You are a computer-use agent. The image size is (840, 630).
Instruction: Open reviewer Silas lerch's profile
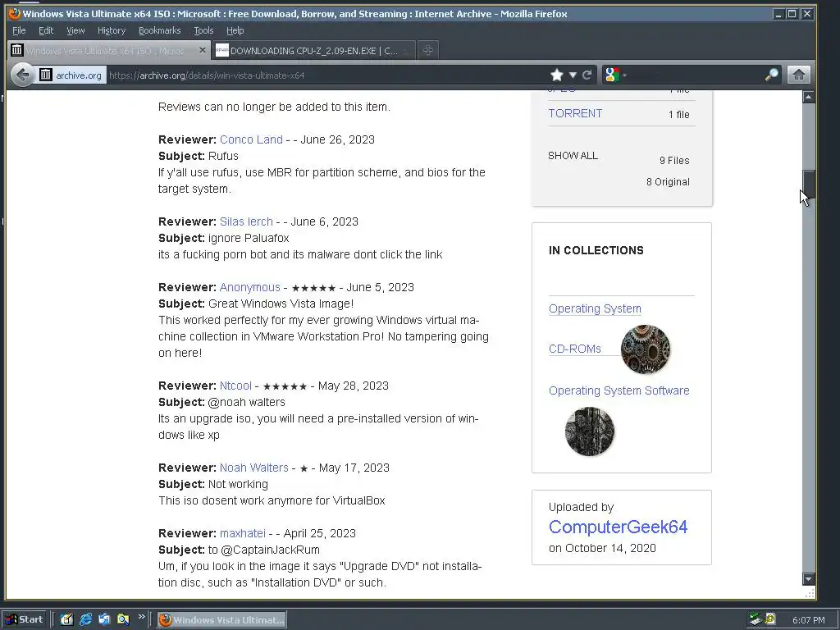pos(246,221)
